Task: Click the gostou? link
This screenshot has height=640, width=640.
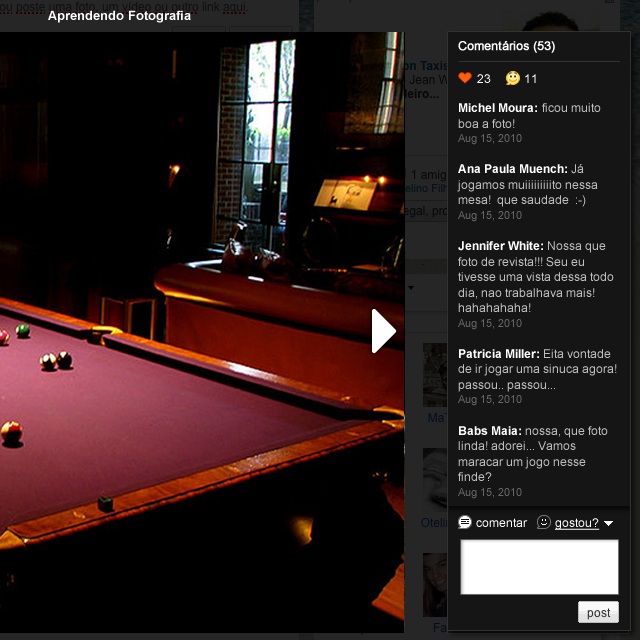Action: click(576, 523)
